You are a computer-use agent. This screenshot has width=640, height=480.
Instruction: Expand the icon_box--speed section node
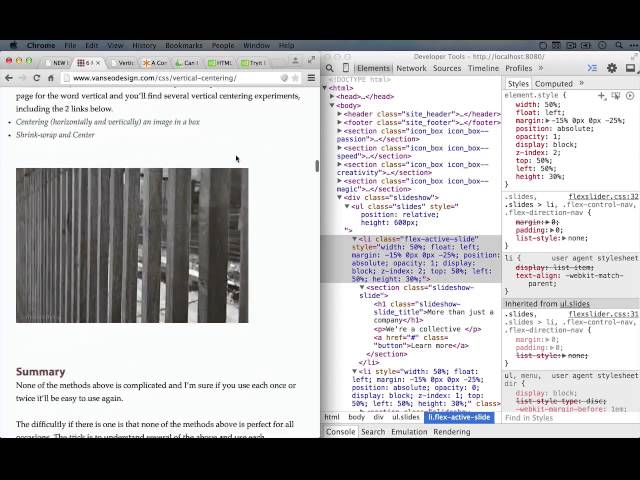pos(340,148)
